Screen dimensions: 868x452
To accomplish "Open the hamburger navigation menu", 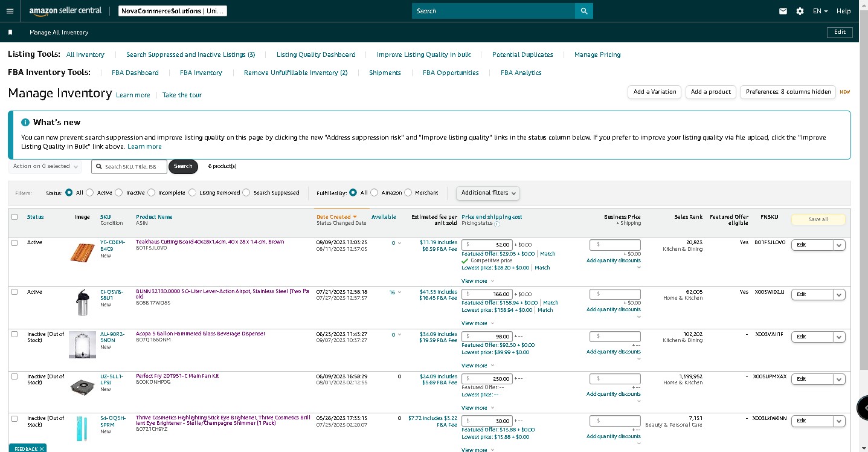I will coord(10,11).
